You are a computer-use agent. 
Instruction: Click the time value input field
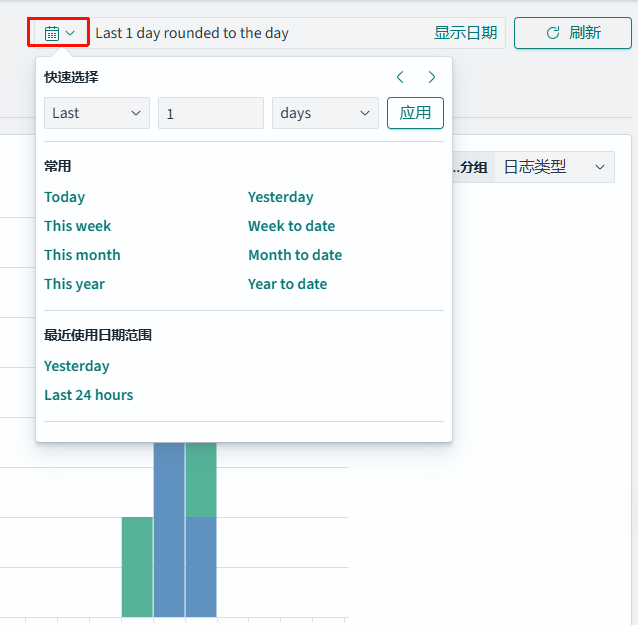211,113
